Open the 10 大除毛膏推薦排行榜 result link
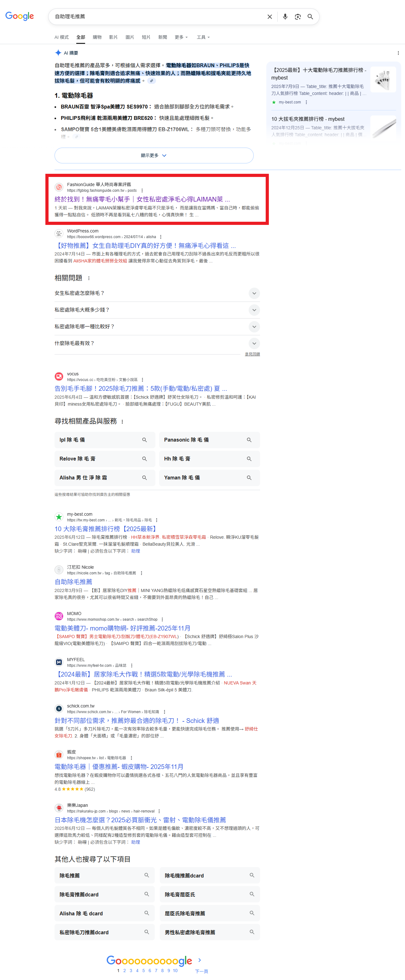Screen dimensions: 405x980 click(106, 529)
